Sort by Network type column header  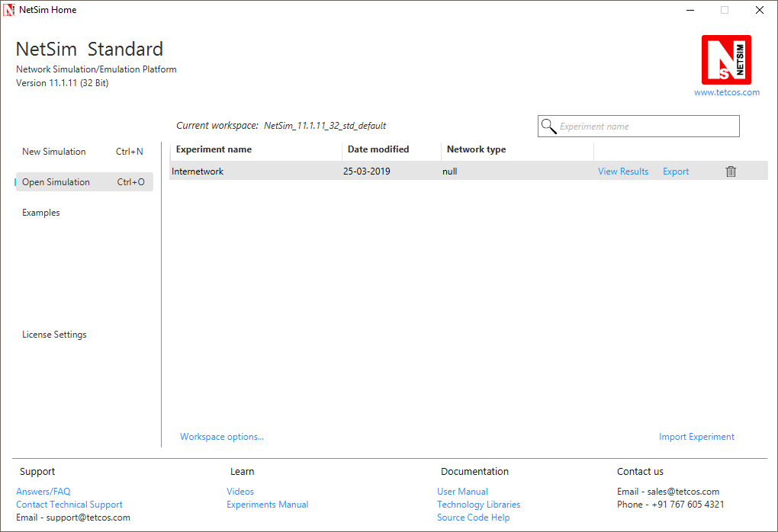point(517,149)
